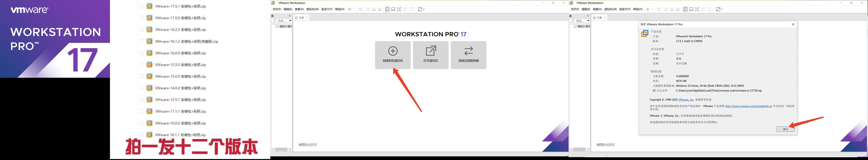Open the File (文件) menu in the home-page window
The width and height of the screenshot is (868, 160).
point(277,9)
